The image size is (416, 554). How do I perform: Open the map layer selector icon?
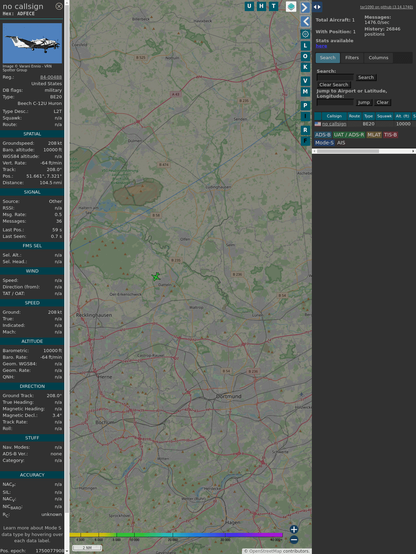tap(291, 6)
